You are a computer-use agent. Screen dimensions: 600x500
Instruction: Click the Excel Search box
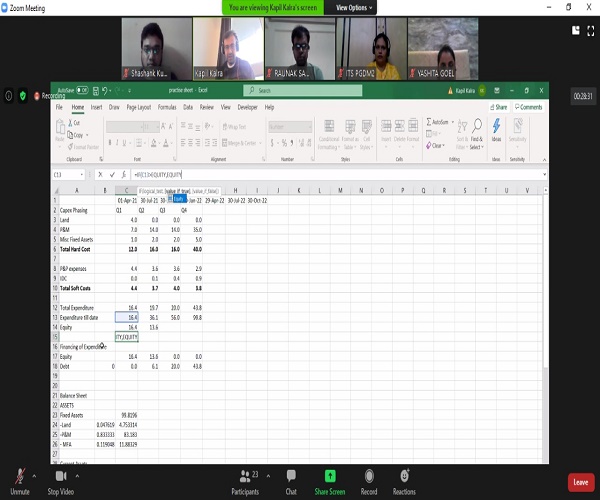coord(302,91)
